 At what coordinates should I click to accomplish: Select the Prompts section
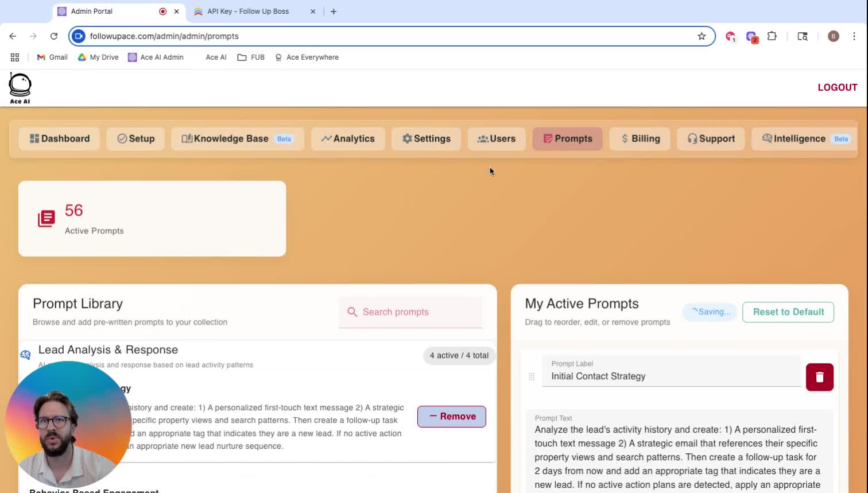coord(568,138)
